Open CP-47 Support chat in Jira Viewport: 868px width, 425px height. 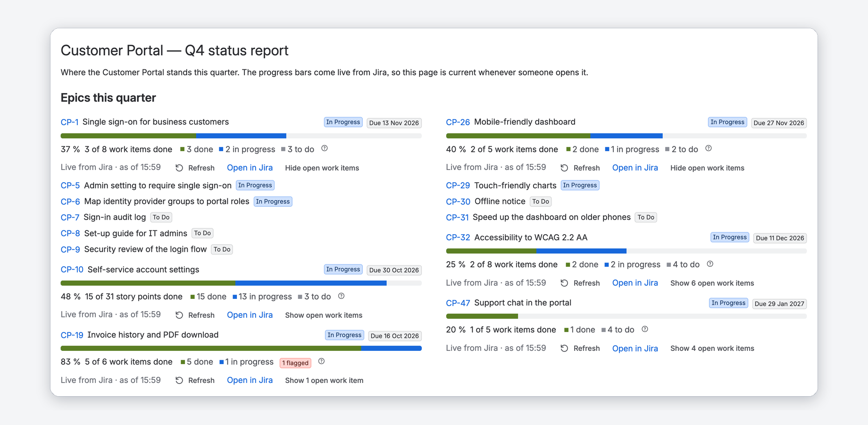(x=635, y=348)
